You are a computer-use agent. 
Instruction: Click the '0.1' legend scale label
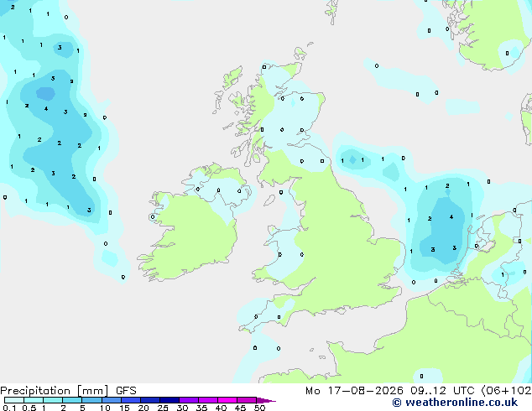pos(9,408)
